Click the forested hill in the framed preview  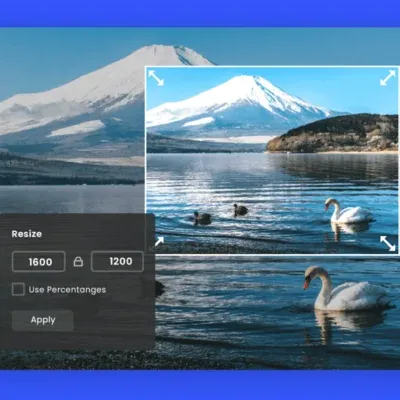click(x=333, y=133)
